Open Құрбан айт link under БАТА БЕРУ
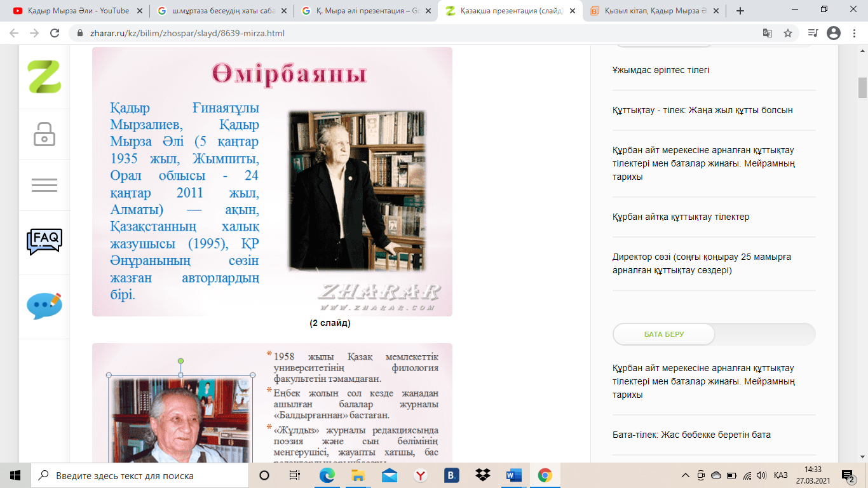This screenshot has width=868, height=488. [x=704, y=381]
